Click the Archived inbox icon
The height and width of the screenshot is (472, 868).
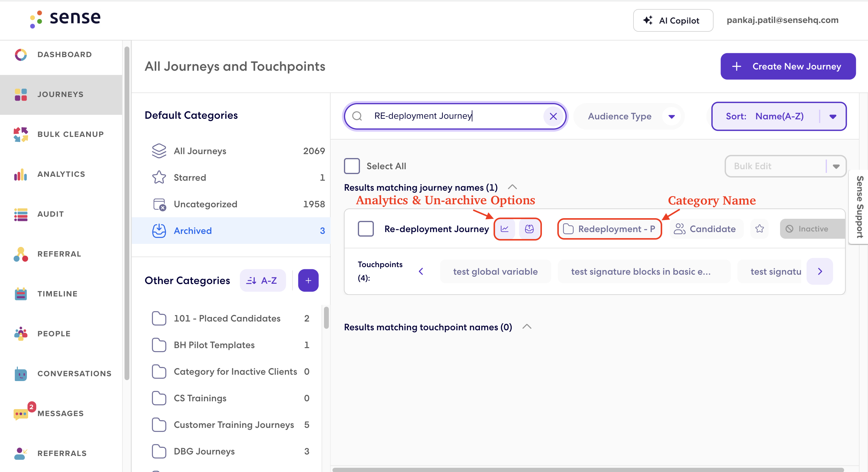coord(159,231)
